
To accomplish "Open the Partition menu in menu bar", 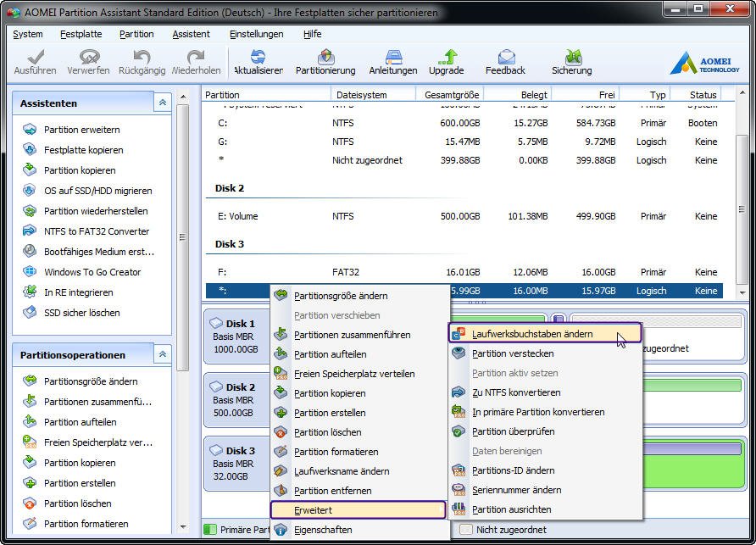I will click(136, 34).
